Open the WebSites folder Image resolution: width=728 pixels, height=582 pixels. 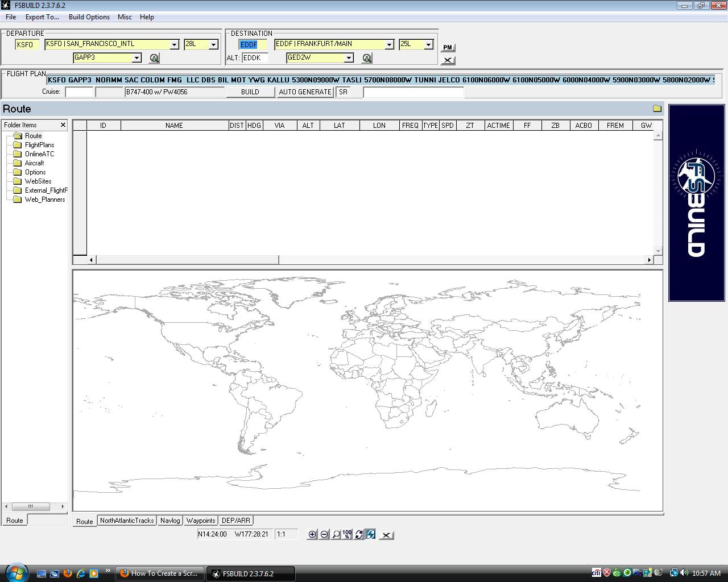(38, 181)
